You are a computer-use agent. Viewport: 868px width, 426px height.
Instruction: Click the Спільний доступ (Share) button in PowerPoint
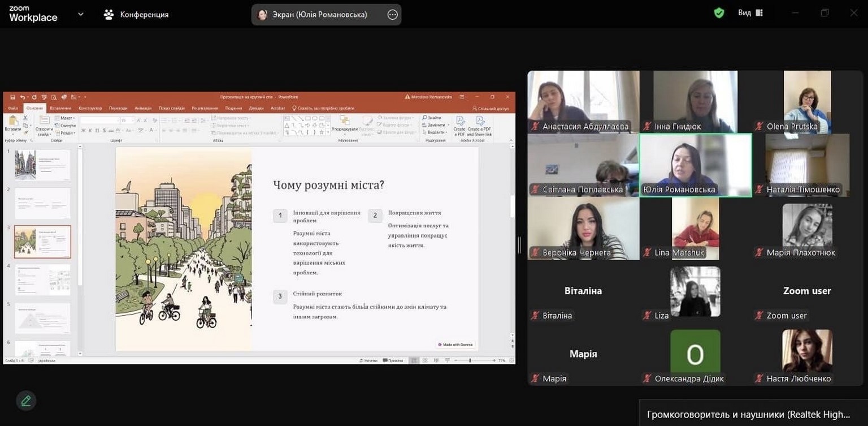click(x=491, y=108)
